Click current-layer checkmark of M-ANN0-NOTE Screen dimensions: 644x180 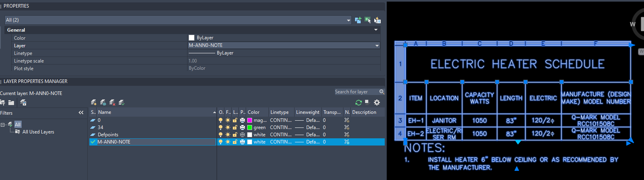click(93, 142)
